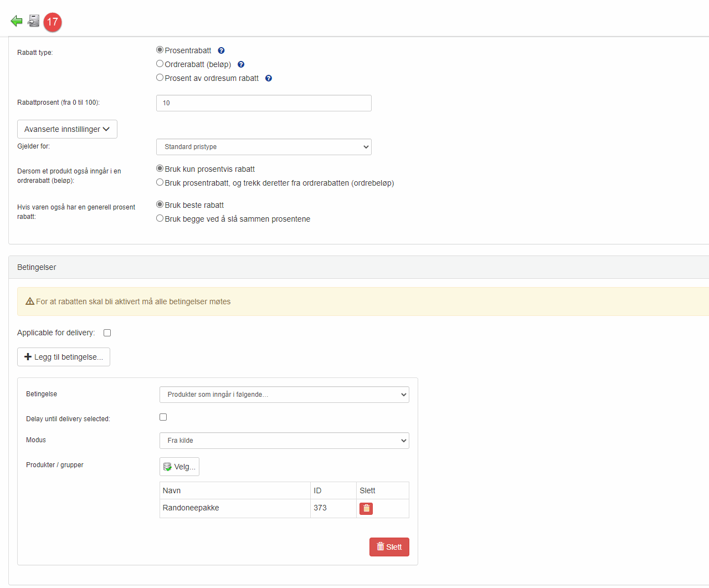Choose Bruk begge ved å slå sammen prosentene
The height and width of the screenshot is (588, 709).
[x=160, y=218]
